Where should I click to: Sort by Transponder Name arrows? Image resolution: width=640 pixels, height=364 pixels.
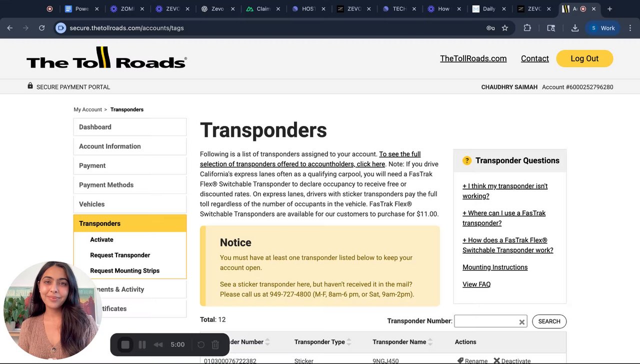[x=430, y=342]
